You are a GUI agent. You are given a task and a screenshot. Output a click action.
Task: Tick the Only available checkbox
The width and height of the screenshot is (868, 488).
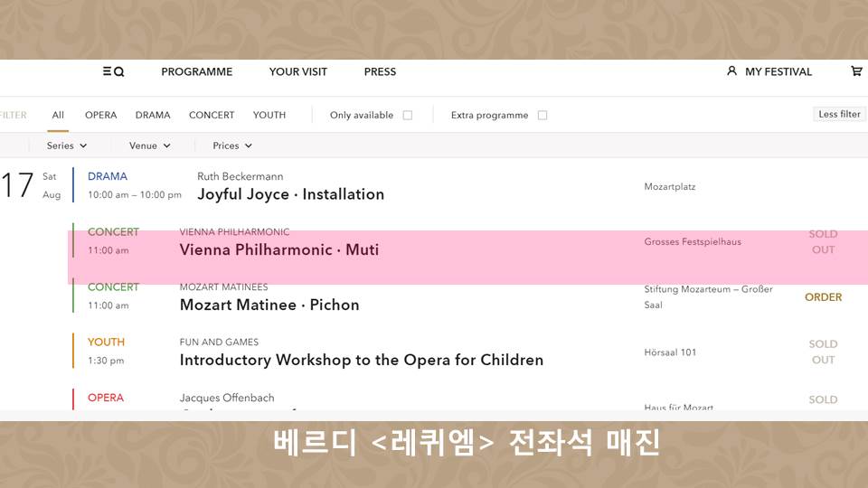[x=408, y=115]
